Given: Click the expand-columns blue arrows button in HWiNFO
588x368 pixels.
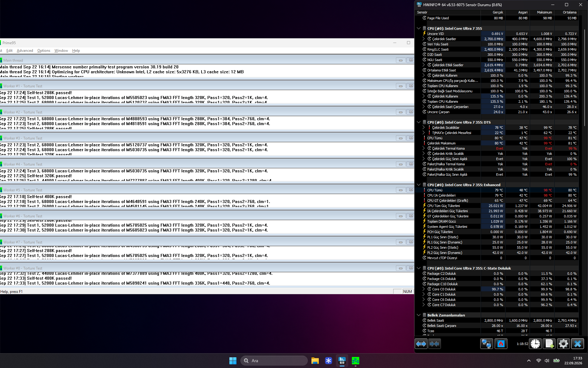Looking at the screenshot, I should (421, 344).
